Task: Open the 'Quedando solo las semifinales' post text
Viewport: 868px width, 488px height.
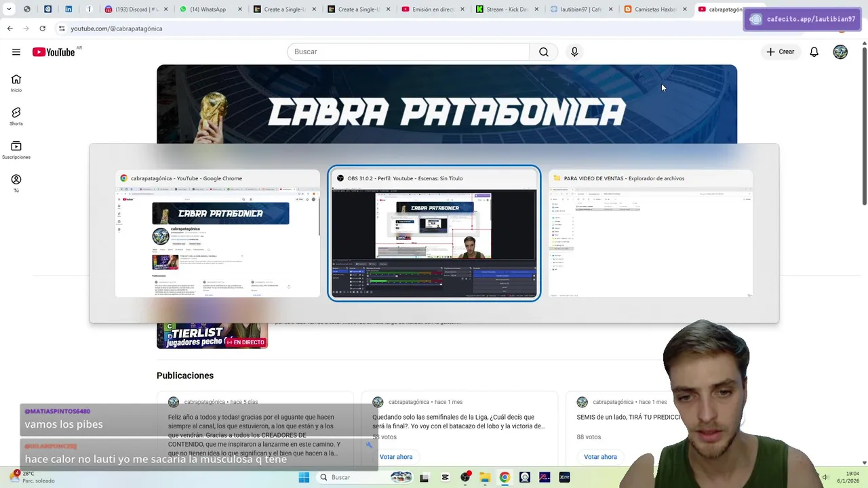Action: pyautogui.click(x=458, y=422)
